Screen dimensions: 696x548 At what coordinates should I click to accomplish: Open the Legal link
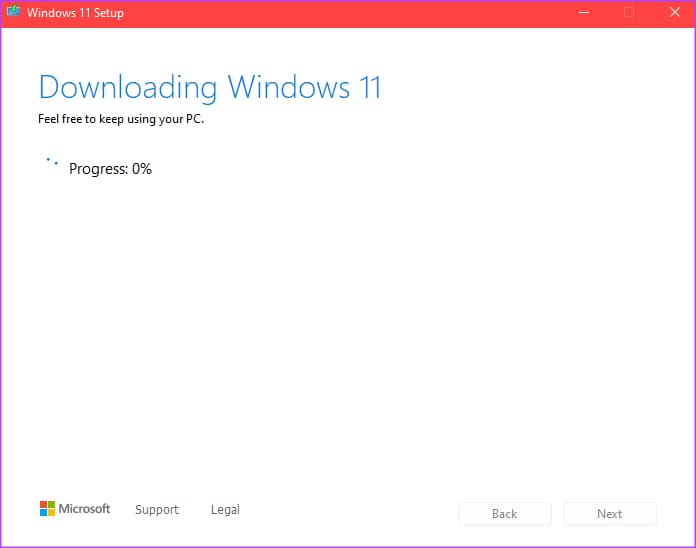[x=225, y=509]
